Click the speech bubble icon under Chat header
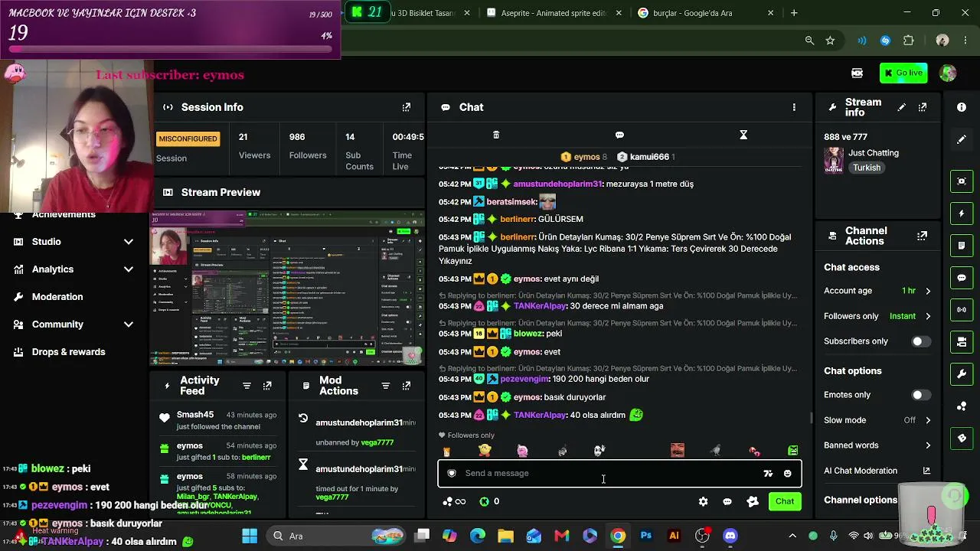 pos(619,135)
